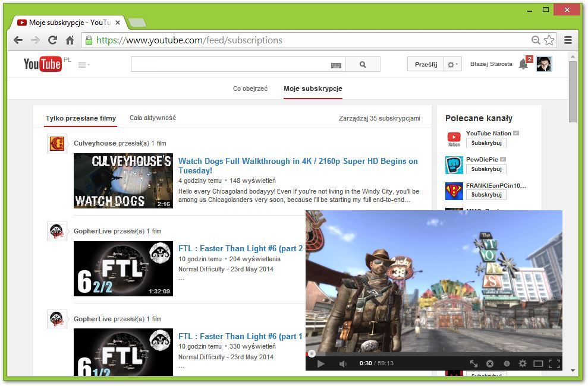This screenshot has height=386, width=588.
Task: Click the green padlock security icon
Action: coord(89,40)
